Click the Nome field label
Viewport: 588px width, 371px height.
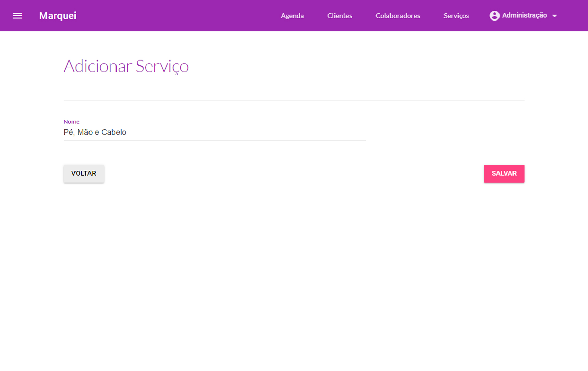pos(71,122)
